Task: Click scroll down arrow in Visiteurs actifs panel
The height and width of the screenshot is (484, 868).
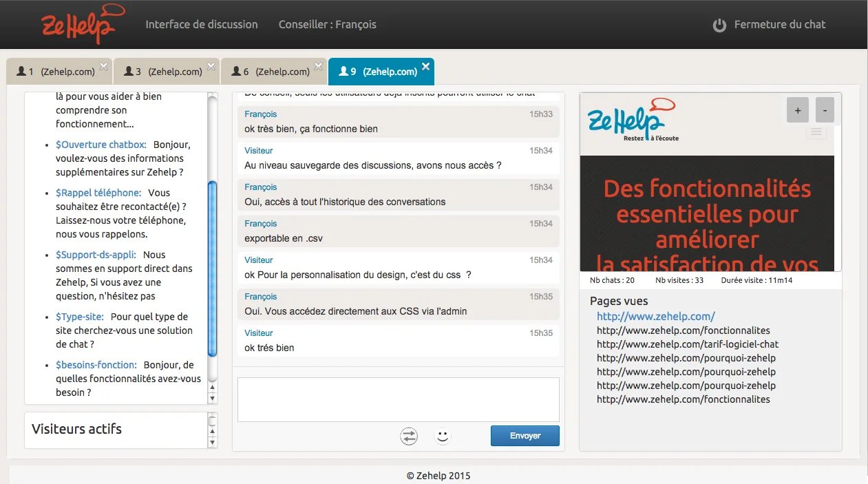Action: click(x=212, y=442)
